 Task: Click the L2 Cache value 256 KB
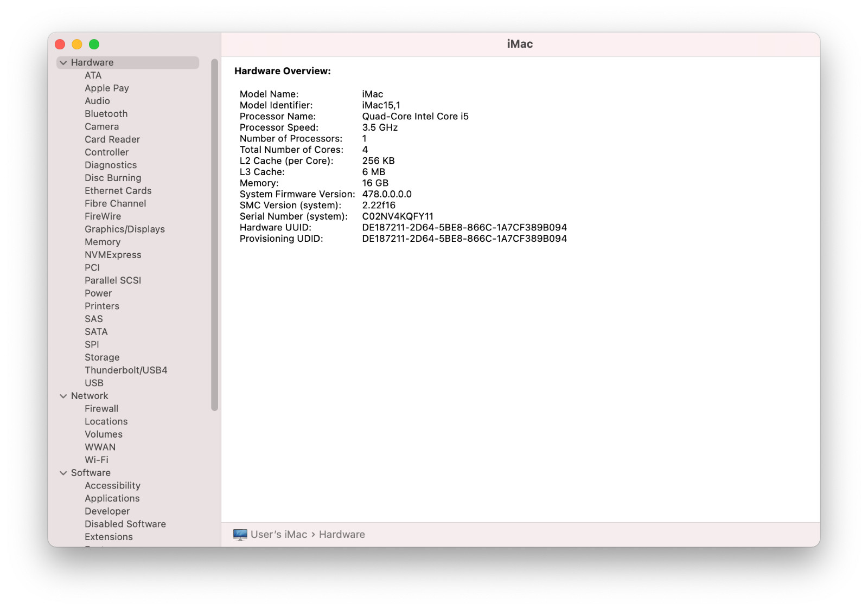[379, 161]
